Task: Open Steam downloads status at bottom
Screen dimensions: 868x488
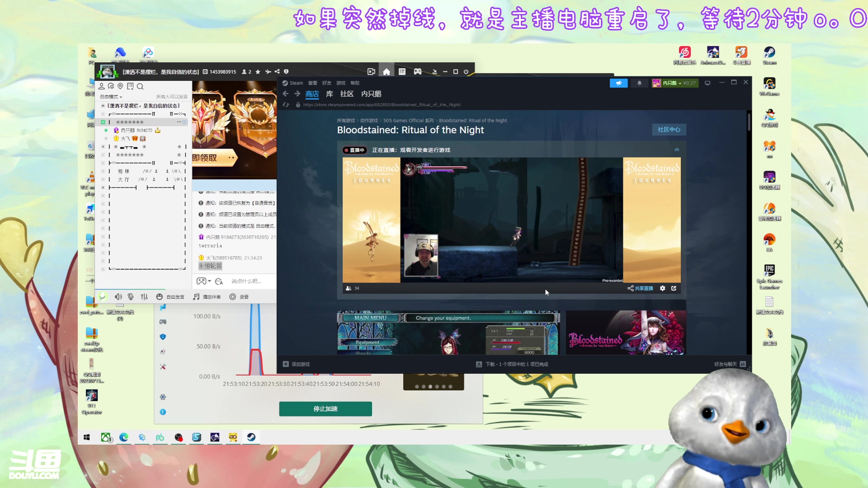Action: tap(512, 364)
